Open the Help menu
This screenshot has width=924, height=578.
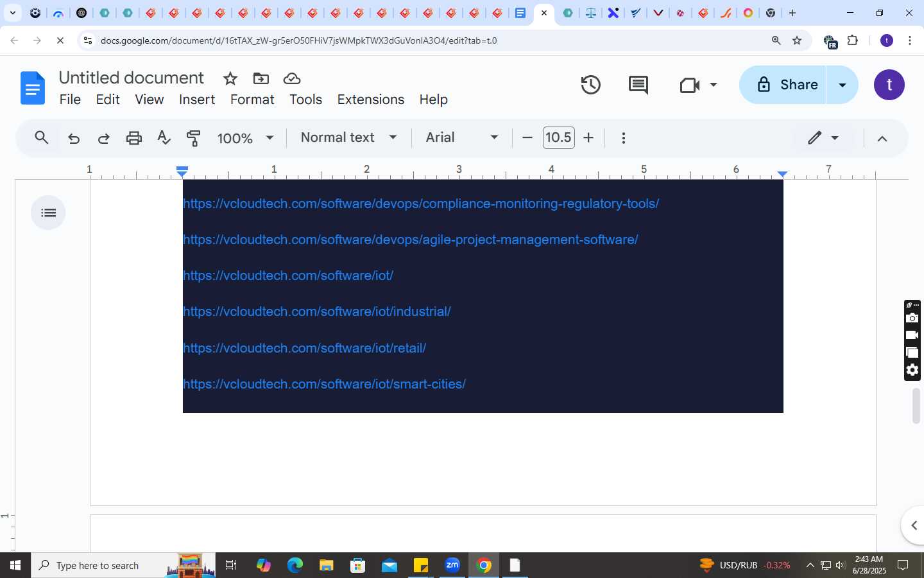(434, 100)
